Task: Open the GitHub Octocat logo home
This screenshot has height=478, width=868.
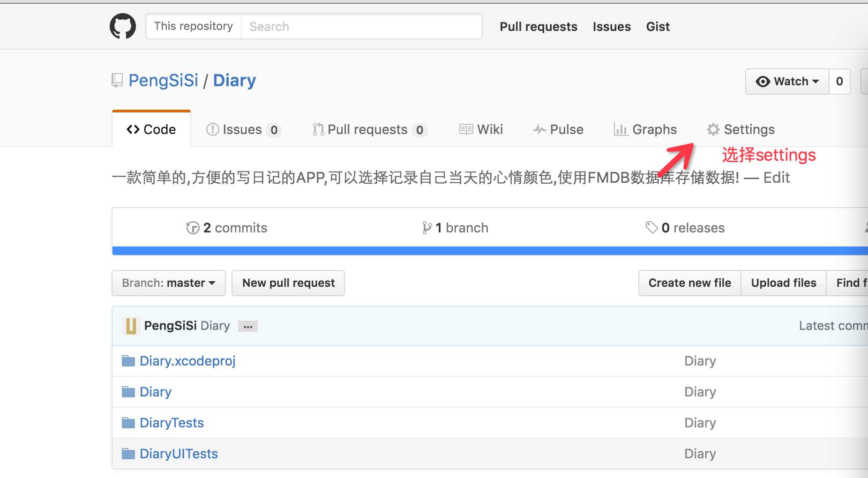Action: pos(123,26)
